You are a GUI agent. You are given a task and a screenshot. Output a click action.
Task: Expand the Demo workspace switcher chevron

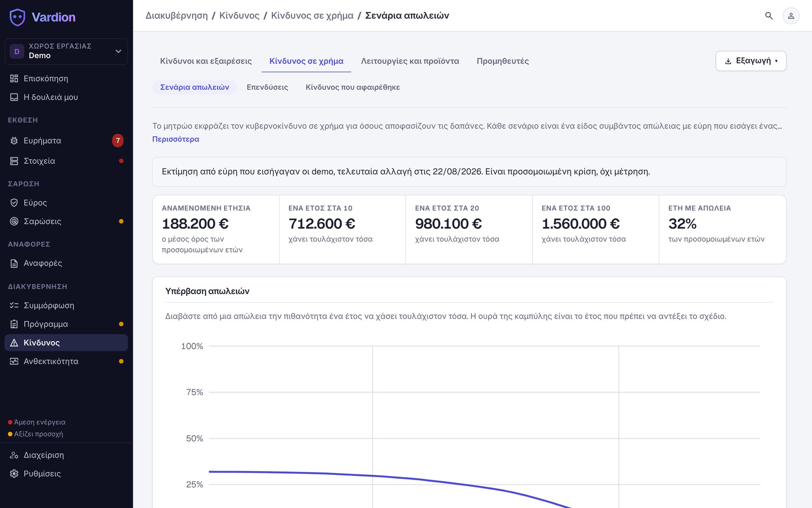(x=118, y=51)
